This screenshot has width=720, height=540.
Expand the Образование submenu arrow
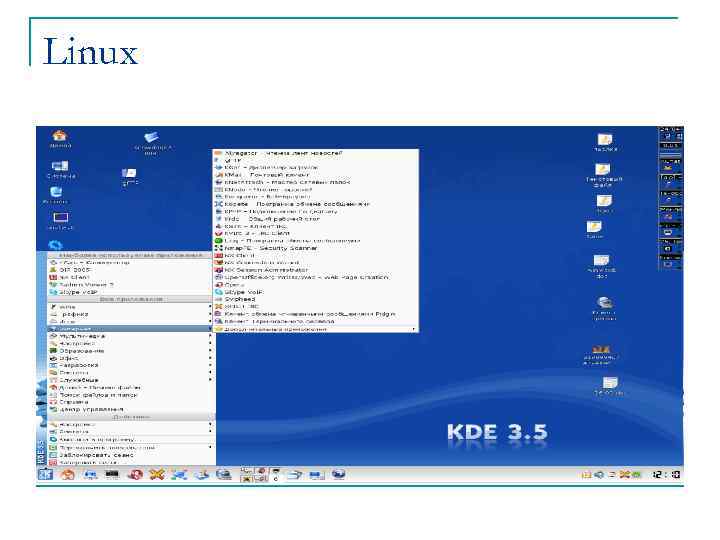coord(210,351)
